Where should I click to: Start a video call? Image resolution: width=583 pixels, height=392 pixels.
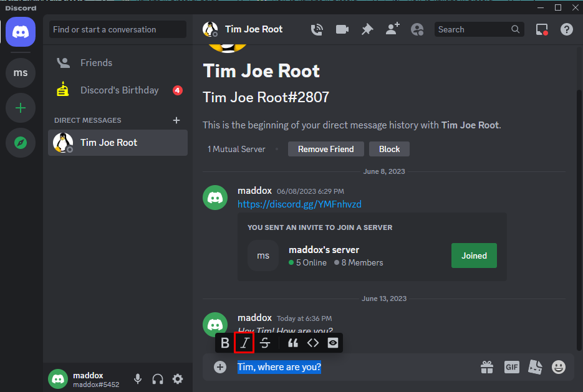[342, 29]
